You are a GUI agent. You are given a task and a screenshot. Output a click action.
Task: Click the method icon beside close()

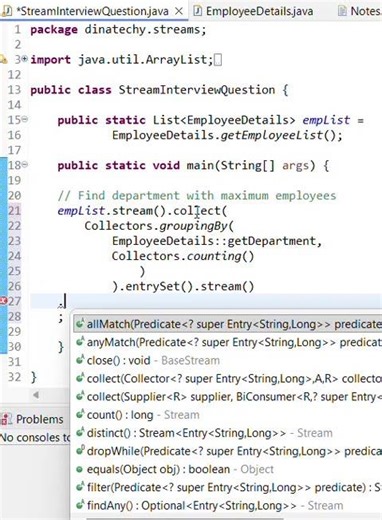click(x=80, y=360)
